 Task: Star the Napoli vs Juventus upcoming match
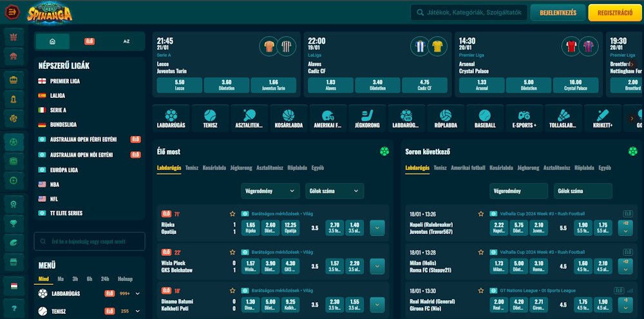tap(481, 214)
